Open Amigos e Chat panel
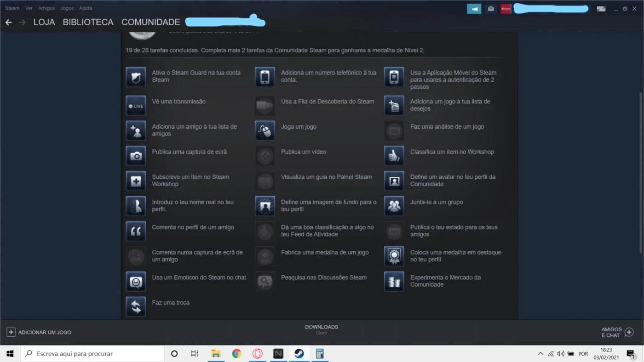 [617, 332]
